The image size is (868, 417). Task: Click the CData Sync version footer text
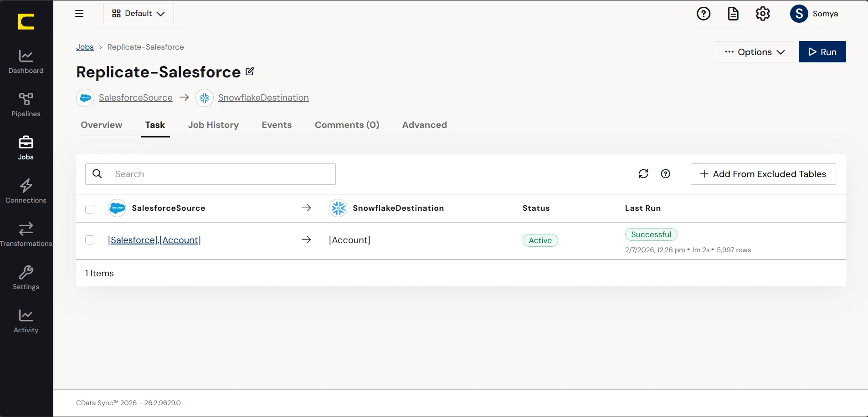point(128,403)
